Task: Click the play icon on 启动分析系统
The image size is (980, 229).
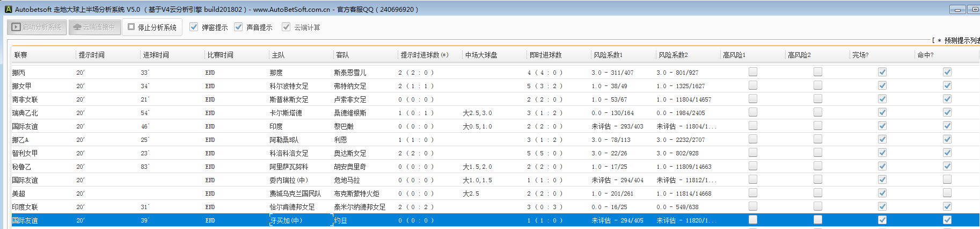Action: [16, 27]
